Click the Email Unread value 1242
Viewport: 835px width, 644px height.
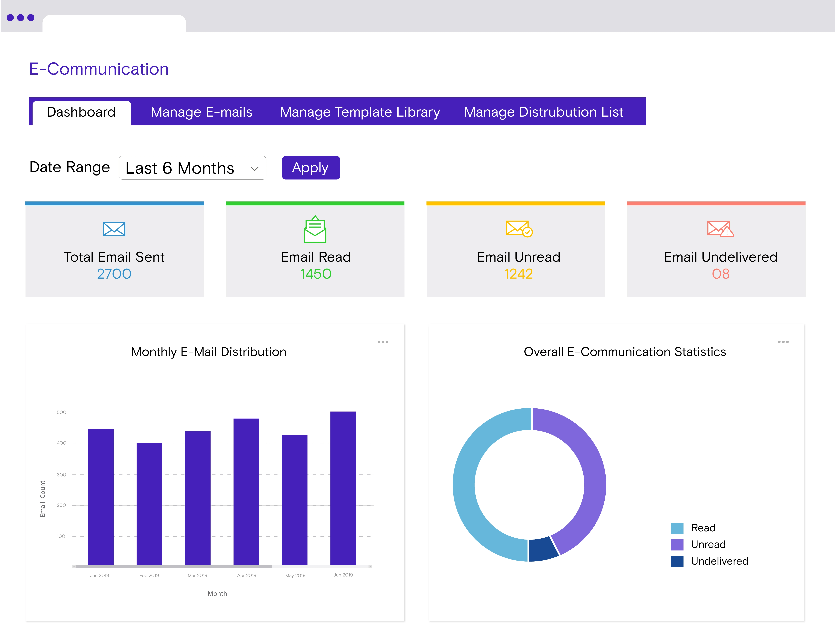point(518,274)
